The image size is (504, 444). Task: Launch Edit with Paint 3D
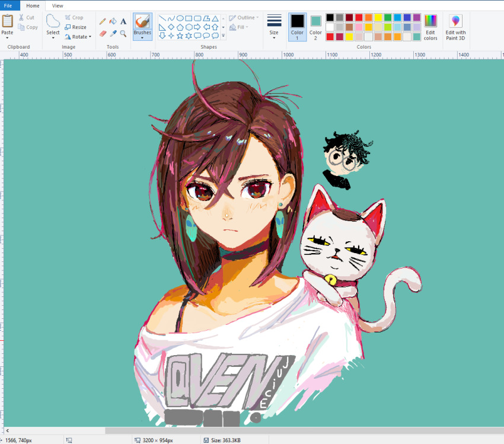455,27
